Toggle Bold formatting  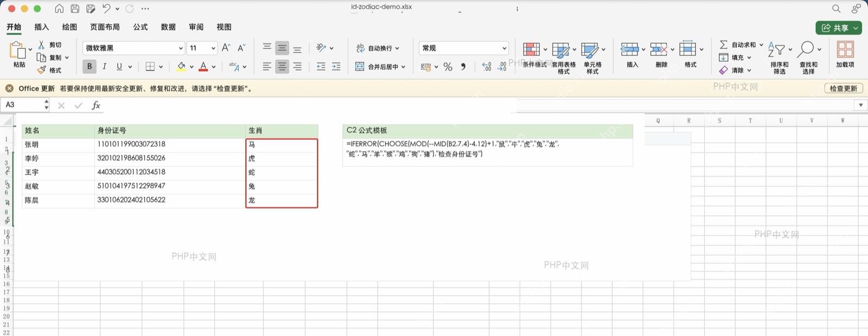pos(90,67)
